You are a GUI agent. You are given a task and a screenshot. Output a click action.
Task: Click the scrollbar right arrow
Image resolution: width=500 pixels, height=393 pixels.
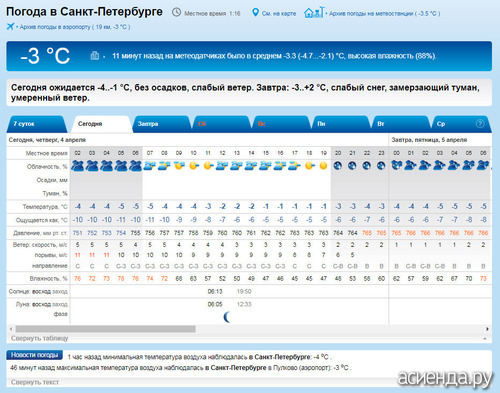(x=487, y=329)
